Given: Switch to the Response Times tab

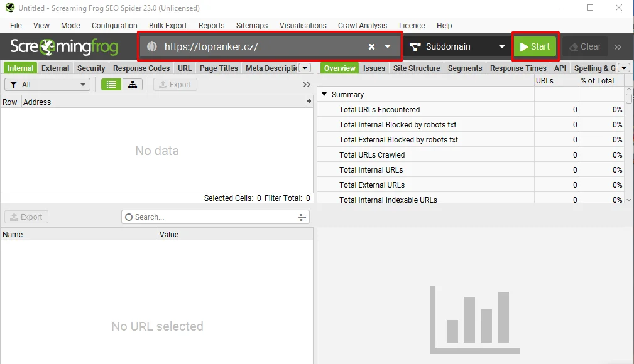Looking at the screenshot, I should [x=518, y=68].
